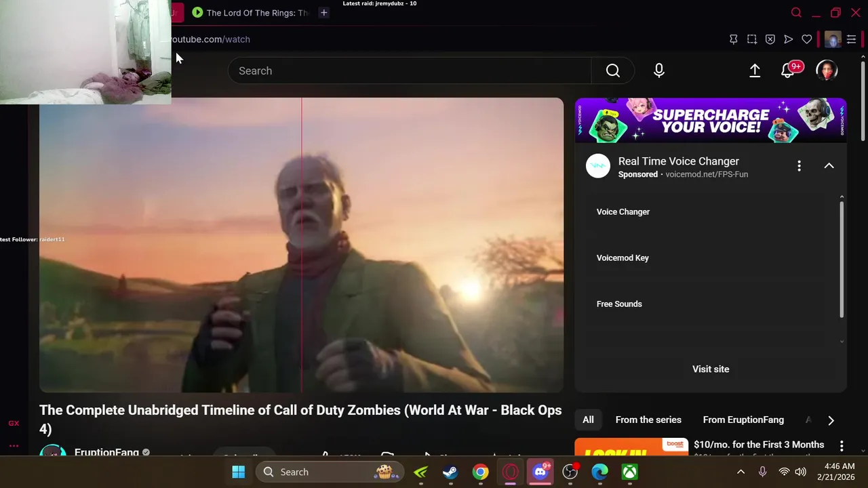Select the From the series chip
868x488 pixels.
point(648,420)
